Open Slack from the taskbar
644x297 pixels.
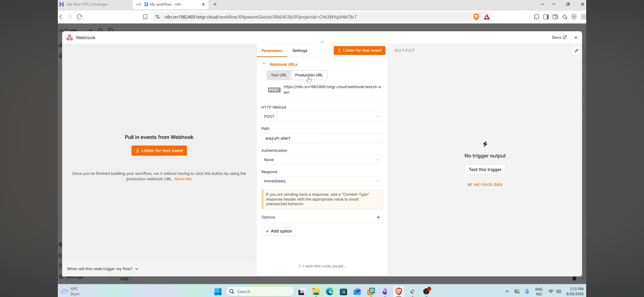(413, 291)
